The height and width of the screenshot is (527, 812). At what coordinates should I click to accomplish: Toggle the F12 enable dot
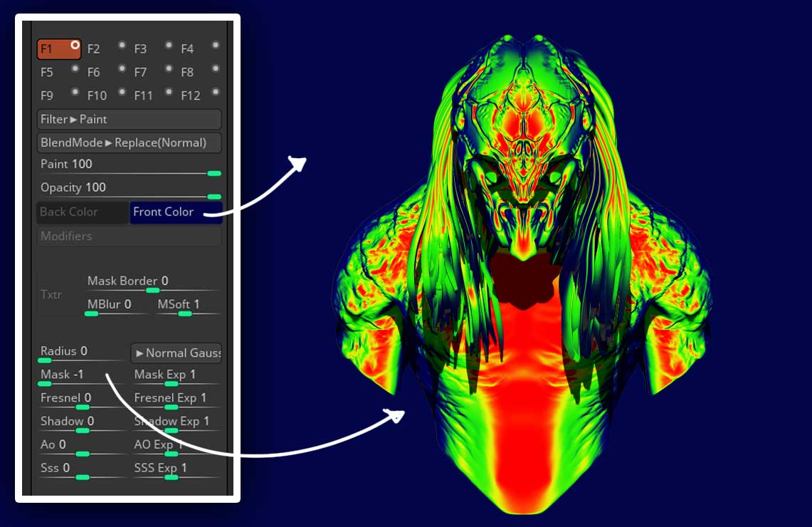(x=216, y=92)
